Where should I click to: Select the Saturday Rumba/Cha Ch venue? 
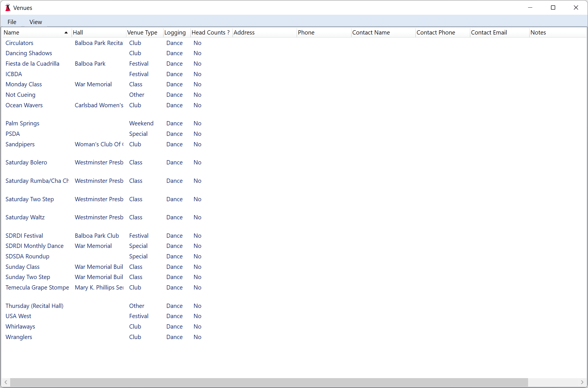coord(37,181)
